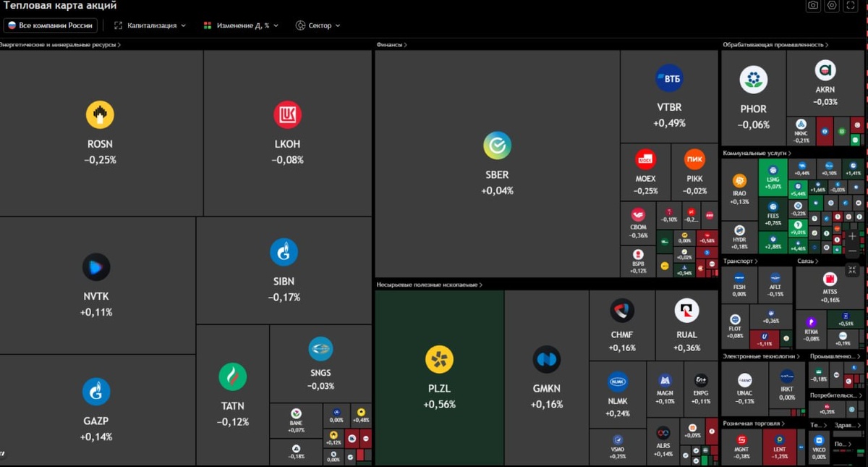Viewport: 868px width, 467px height.
Task: Expand the Сектор grouping dropdown
Action: (x=318, y=25)
